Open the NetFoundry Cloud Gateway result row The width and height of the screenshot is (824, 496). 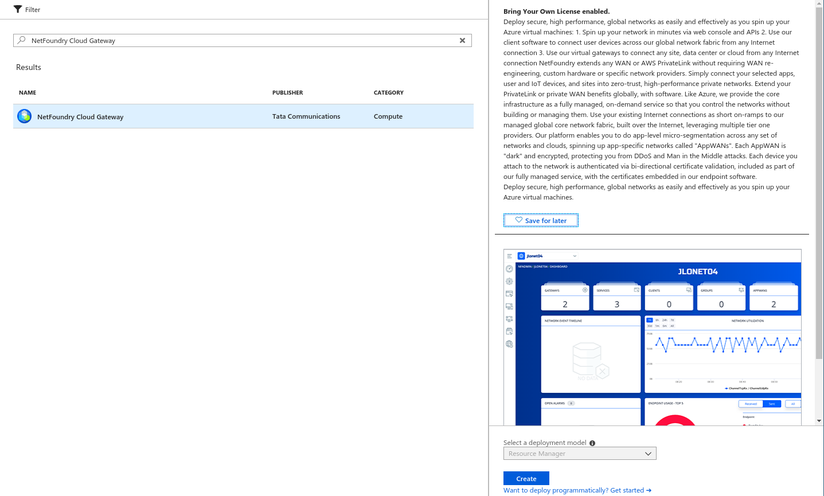(243, 116)
